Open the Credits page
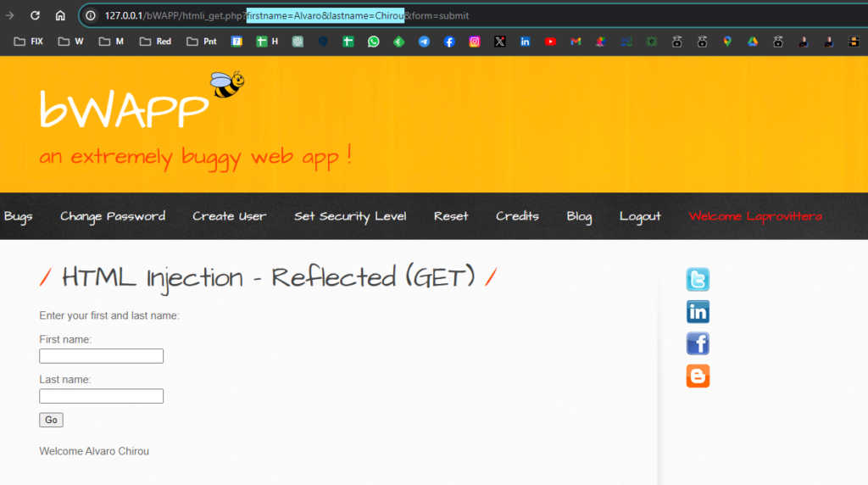Image resolution: width=868 pixels, height=485 pixels. click(x=517, y=216)
